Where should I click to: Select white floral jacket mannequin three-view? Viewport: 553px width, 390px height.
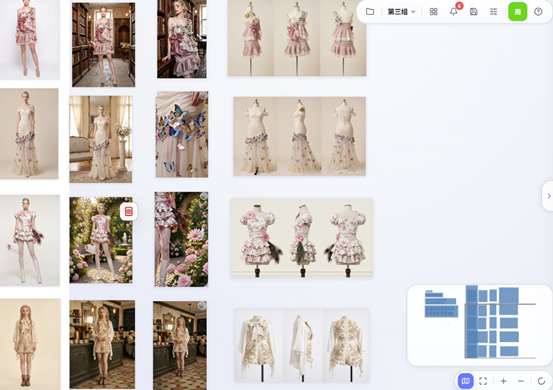[302, 345]
